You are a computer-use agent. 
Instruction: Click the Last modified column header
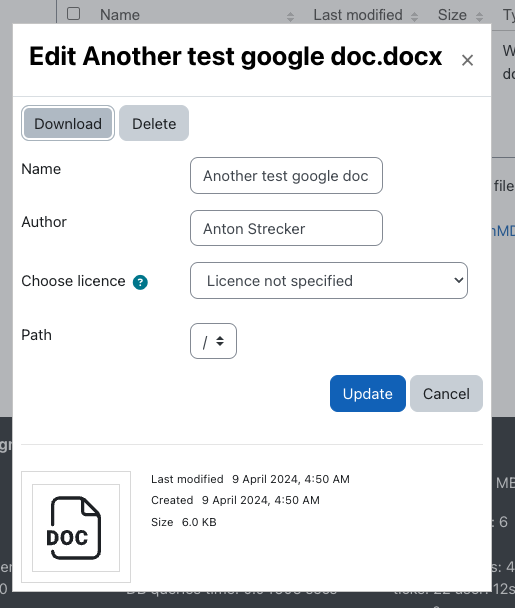tap(358, 15)
